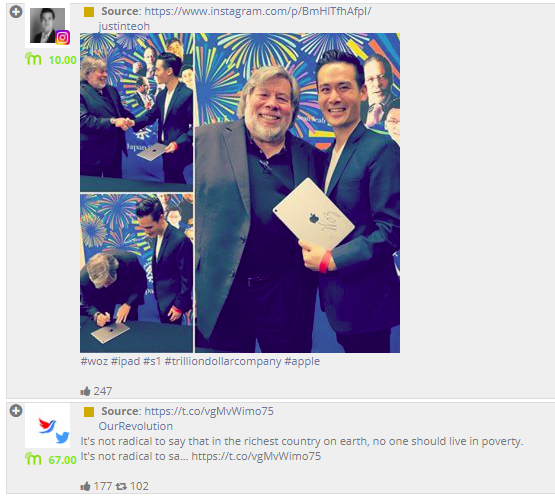The height and width of the screenshot is (497, 555).
Task: Click the green score icon beside 67.00
Action: click(33, 459)
